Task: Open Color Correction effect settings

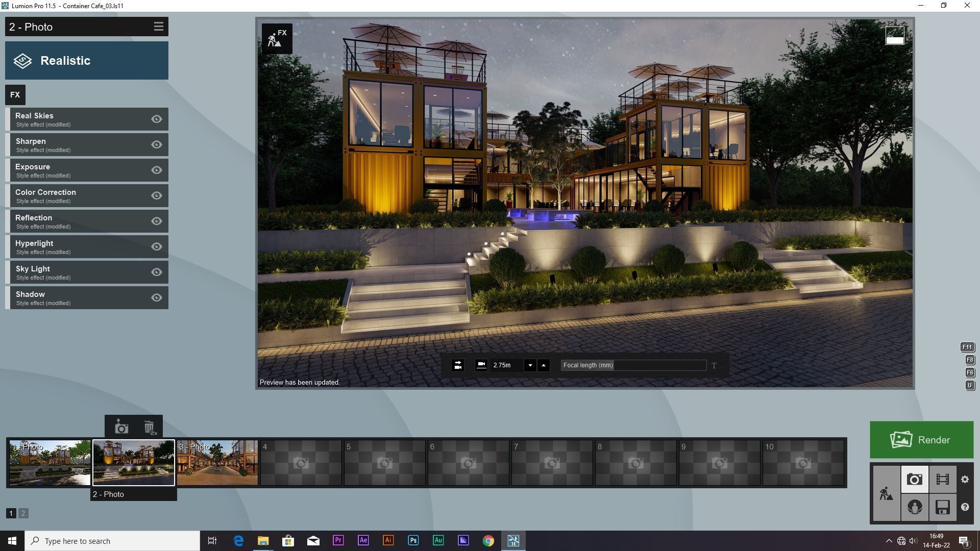Action: coord(87,195)
